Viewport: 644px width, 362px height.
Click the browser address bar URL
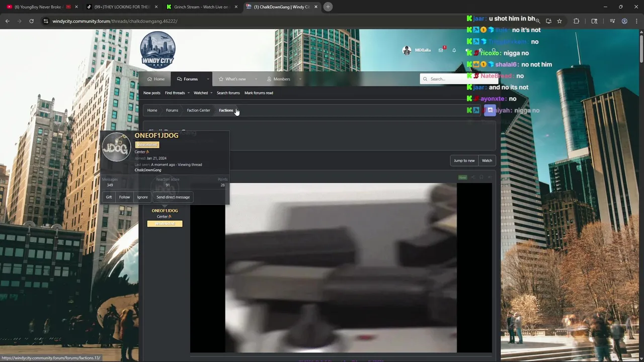click(115, 21)
